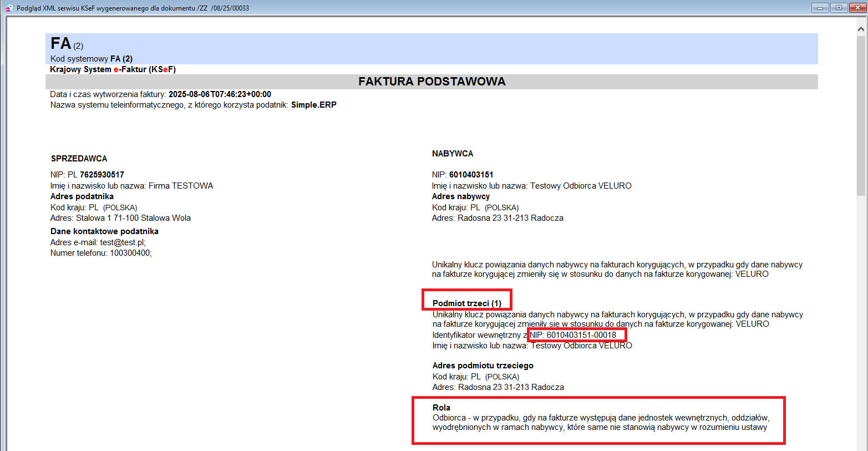This screenshot has width=868, height=451.
Task: Click the Kod systemowy FA (2) line
Action: click(92, 59)
